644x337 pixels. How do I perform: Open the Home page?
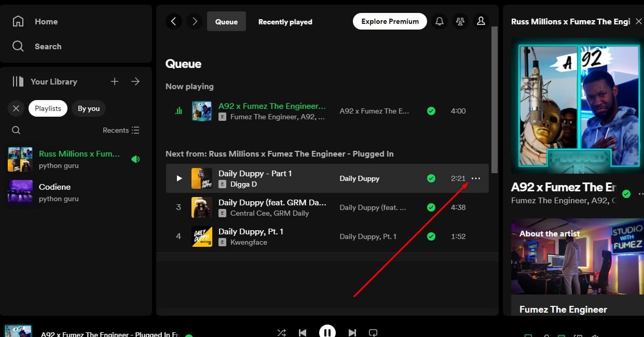[46, 21]
